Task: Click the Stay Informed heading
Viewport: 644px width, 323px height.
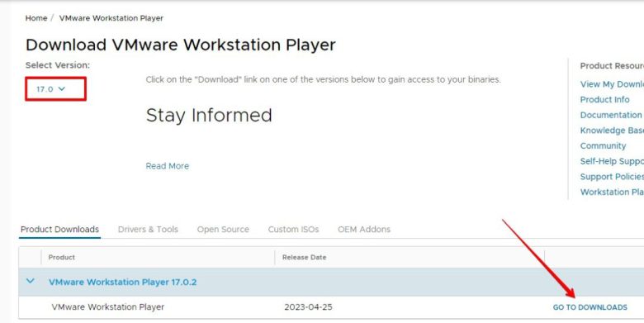Action: pyautogui.click(x=209, y=116)
